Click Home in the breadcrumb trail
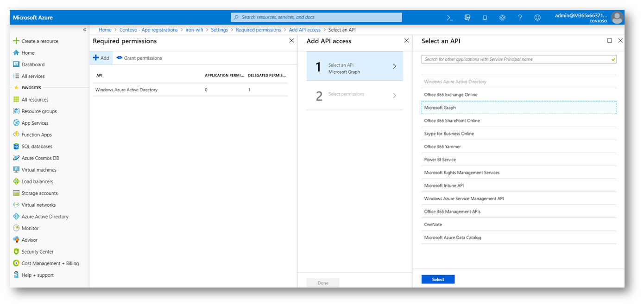 click(105, 30)
